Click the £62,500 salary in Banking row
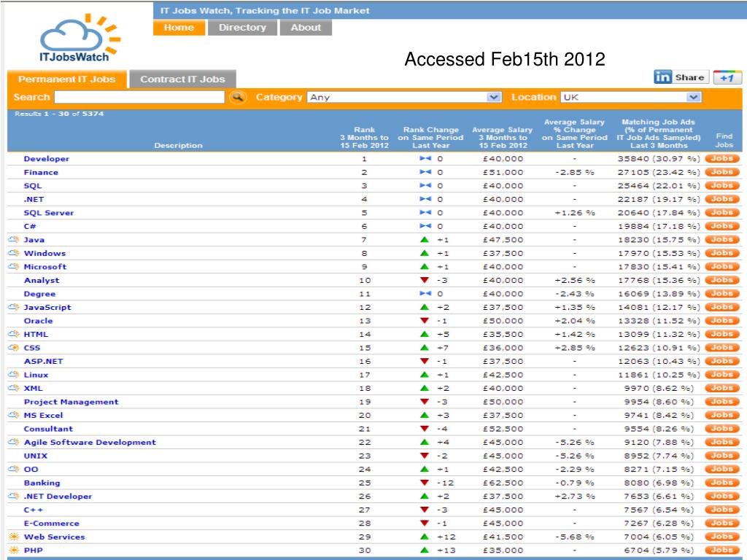Viewport: 747px width, 560px height. click(503, 483)
